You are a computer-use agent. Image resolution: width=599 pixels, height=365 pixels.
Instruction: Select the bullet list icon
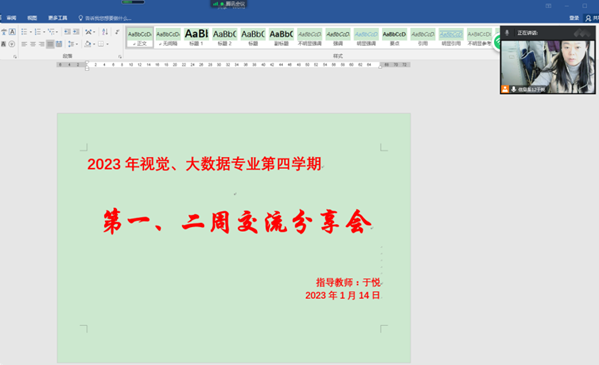[24, 32]
